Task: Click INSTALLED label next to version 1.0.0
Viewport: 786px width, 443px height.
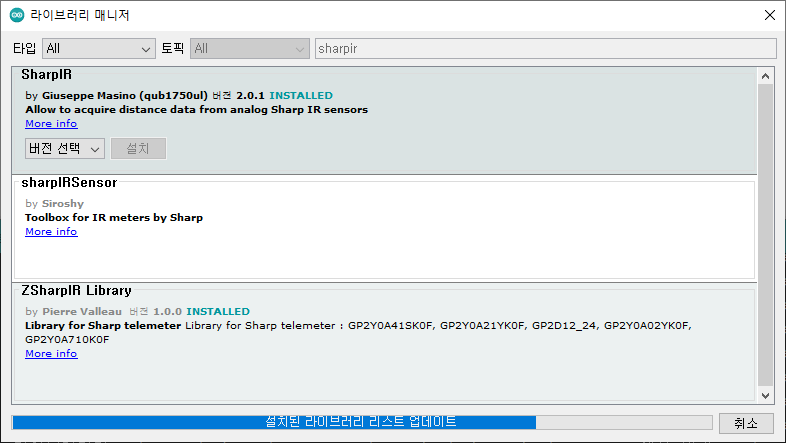Action: click(x=218, y=312)
